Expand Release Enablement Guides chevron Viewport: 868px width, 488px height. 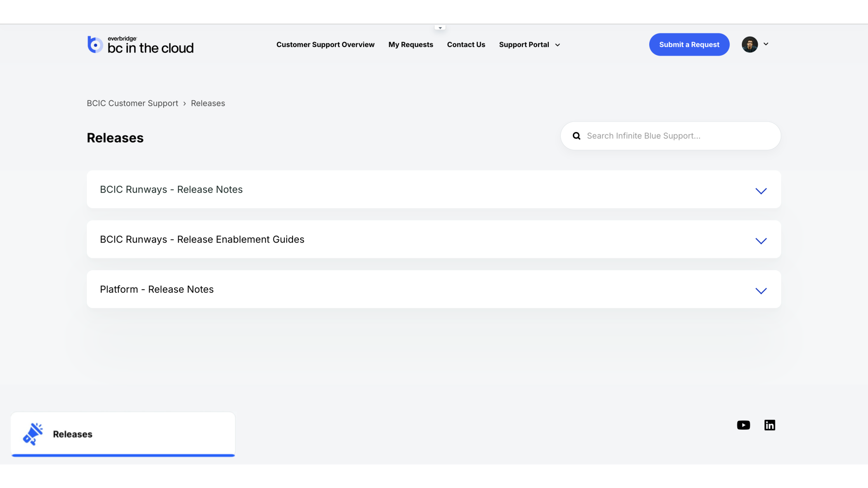coord(761,241)
